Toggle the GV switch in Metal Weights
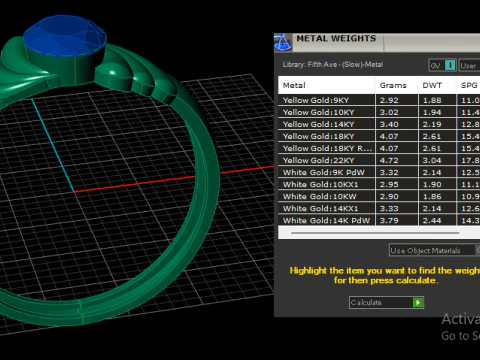Image resolution: width=480 pixels, height=360 pixels. tap(442, 65)
